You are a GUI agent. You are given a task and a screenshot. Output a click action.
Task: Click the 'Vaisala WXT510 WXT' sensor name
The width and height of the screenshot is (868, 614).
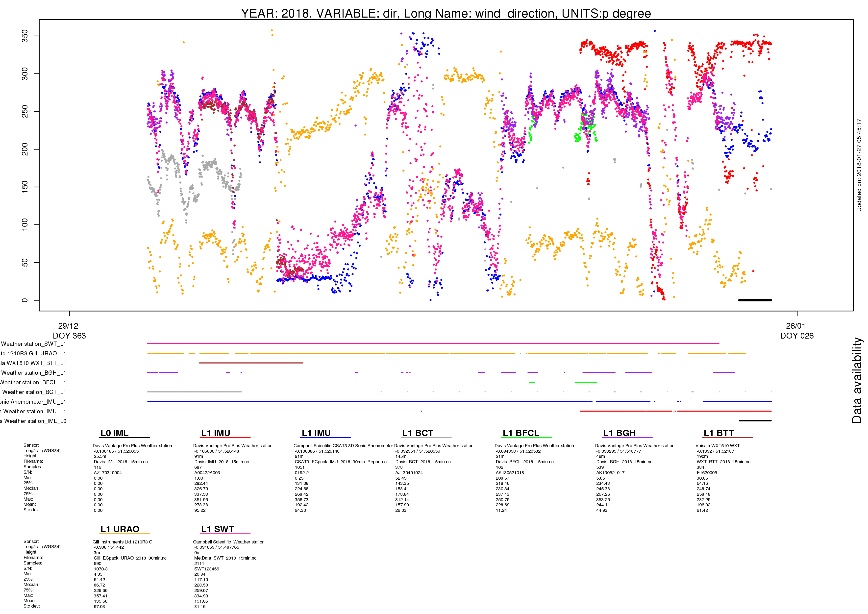[718, 446]
